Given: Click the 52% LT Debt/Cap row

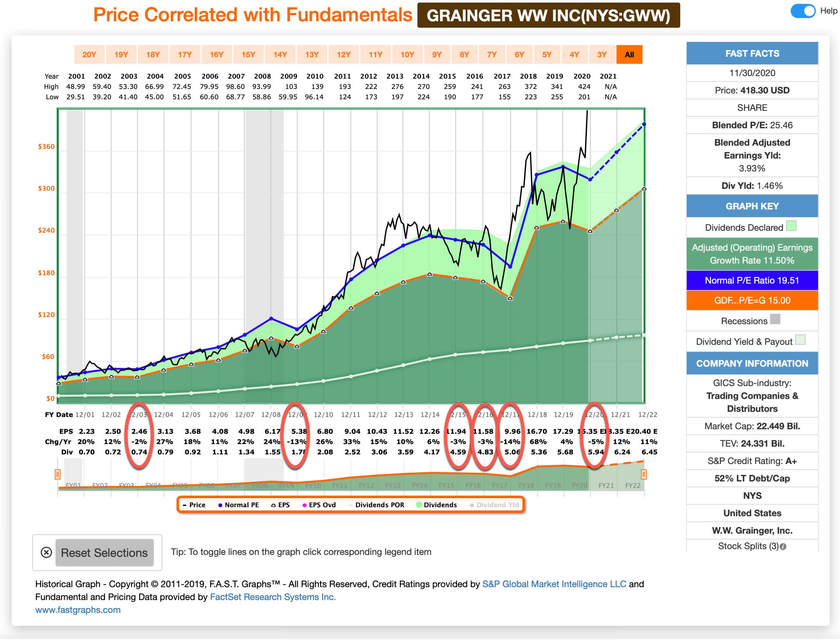Looking at the screenshot, I should coord(752,478).
